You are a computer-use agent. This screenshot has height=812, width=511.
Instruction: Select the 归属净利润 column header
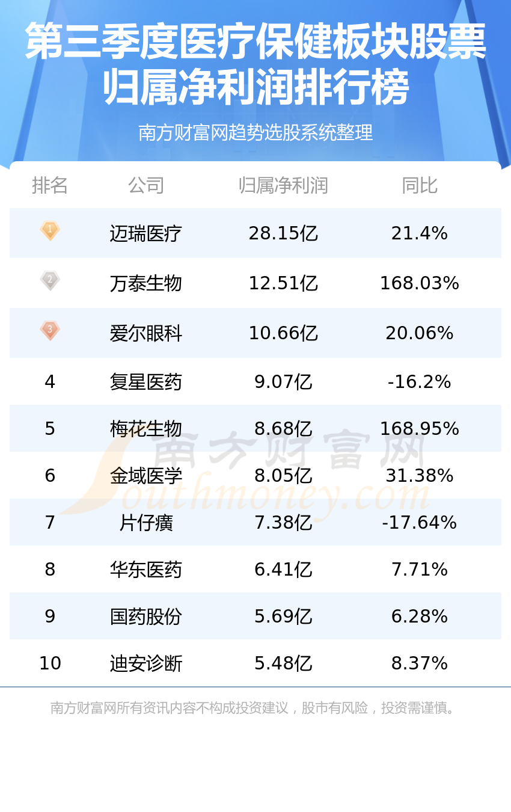pos(283,185)
